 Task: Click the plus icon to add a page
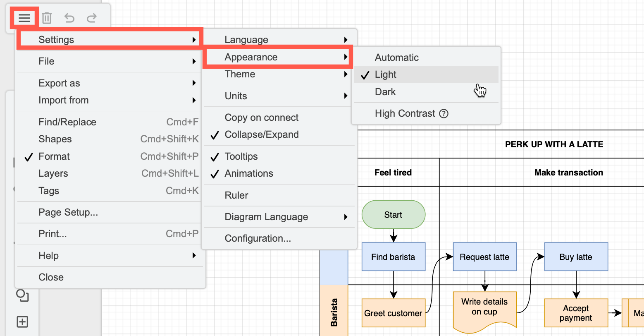coord(22,322)
